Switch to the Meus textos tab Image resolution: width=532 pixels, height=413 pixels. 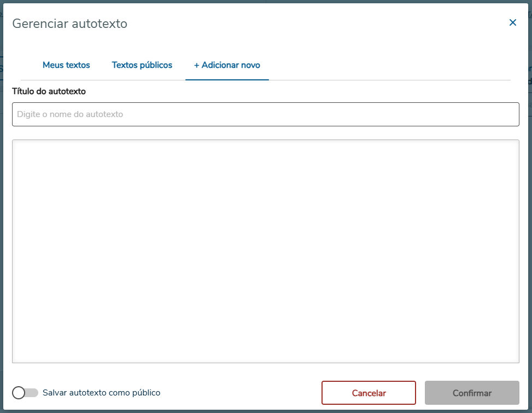[66, 65]
